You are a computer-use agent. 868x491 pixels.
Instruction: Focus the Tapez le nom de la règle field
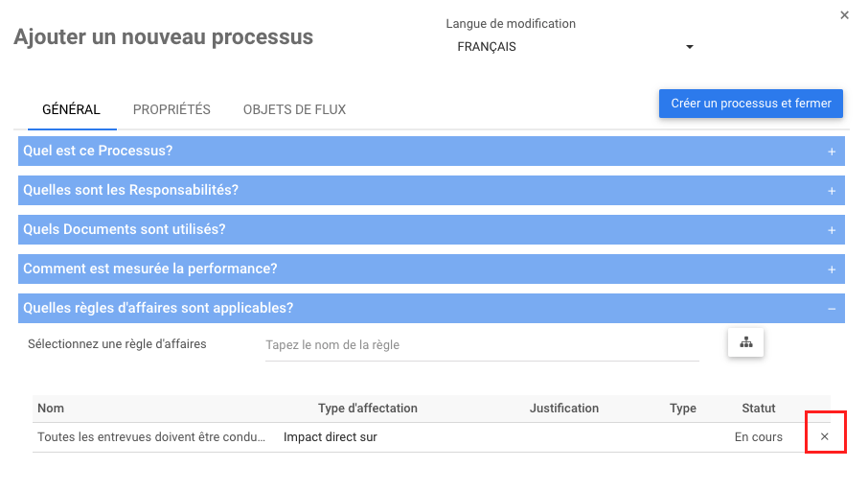[481, 345]
